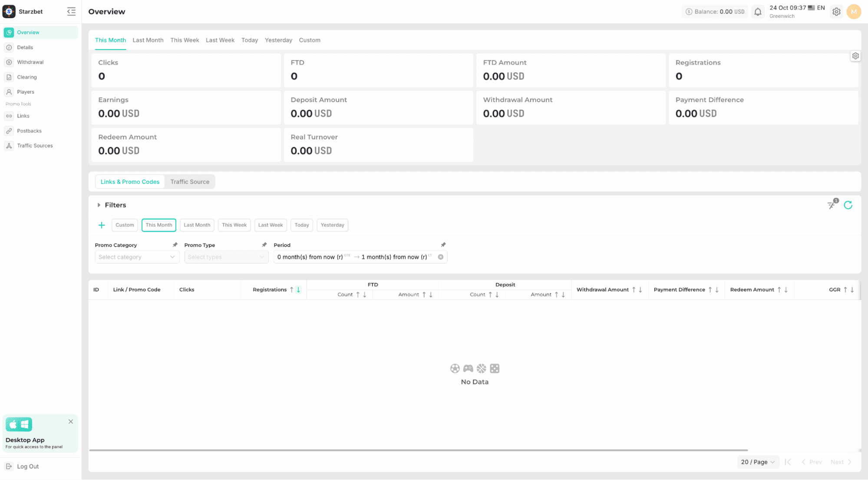The image size is (868, 480).
Task: Open Withdrawal in sidebar
Action: 41,62
